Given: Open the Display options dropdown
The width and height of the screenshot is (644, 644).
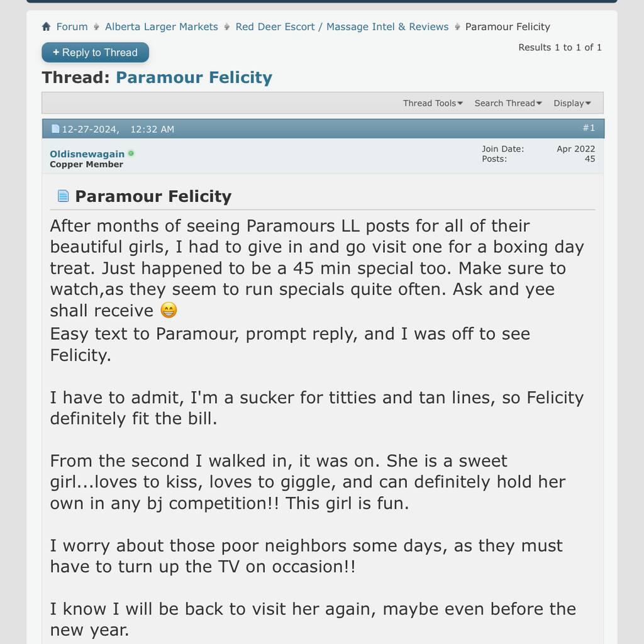Looking at the screenshot, I should pyautogui.click(x=572, y=103).
